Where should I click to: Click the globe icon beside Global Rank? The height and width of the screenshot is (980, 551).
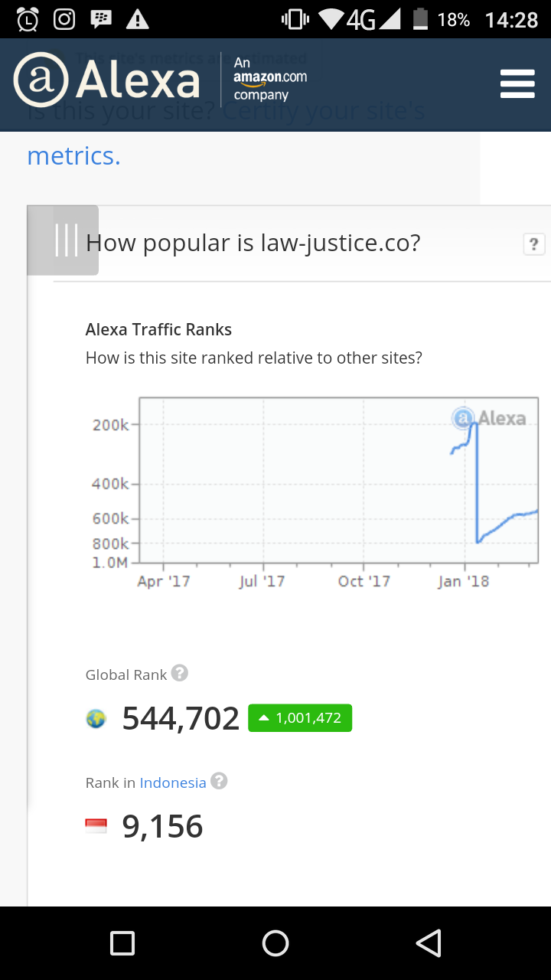[95, 718]
